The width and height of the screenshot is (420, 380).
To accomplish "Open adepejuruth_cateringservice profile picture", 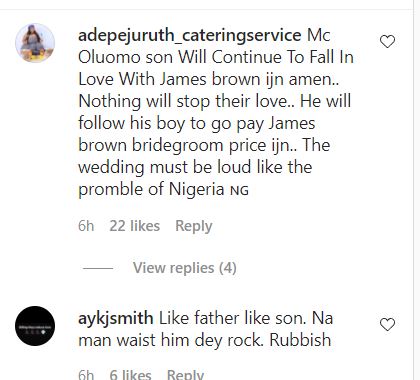I will click(35, 43).
